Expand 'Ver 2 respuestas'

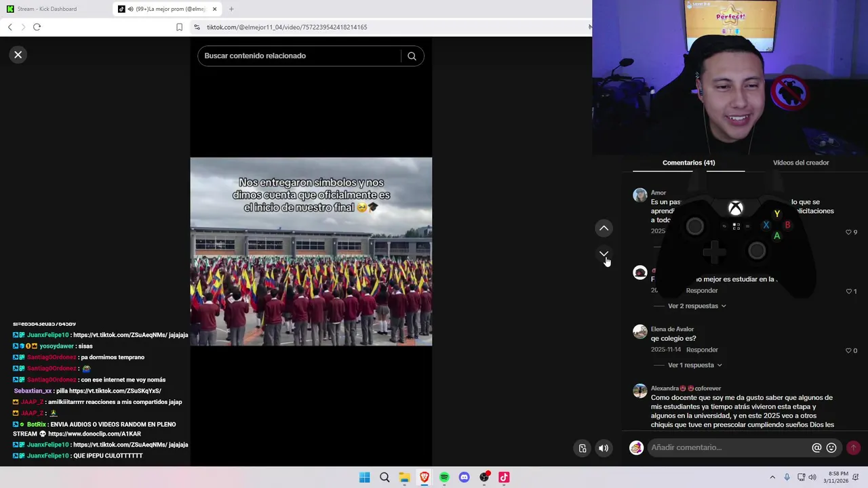[696, 306]
